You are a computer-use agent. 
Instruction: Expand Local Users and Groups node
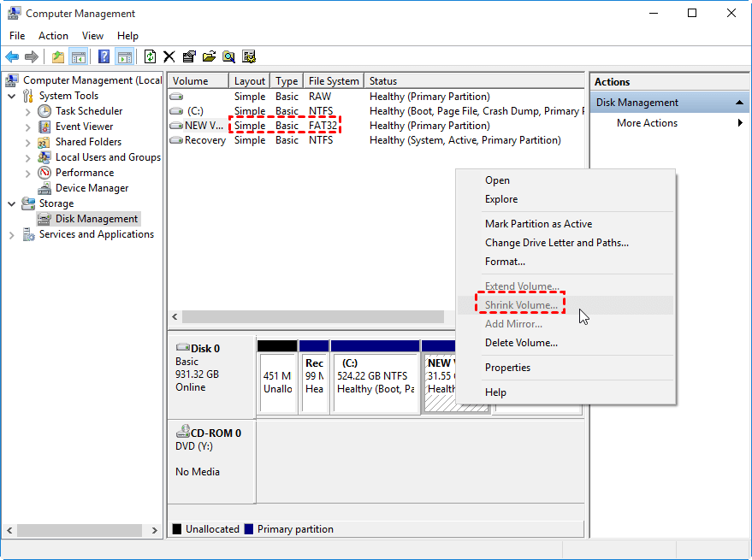pos(28,158)
